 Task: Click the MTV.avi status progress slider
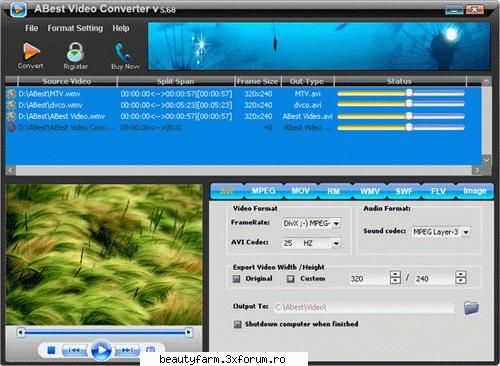[x=401, y=94]
